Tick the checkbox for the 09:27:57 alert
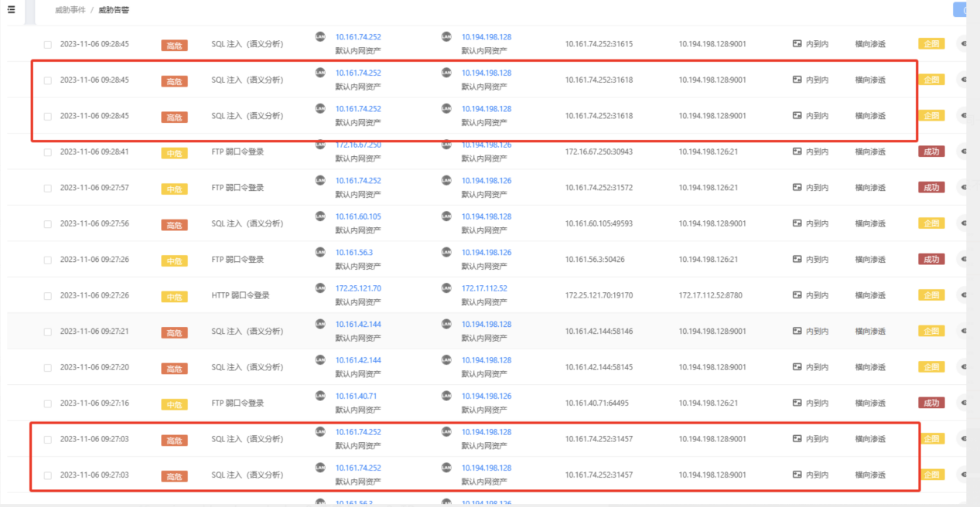 (48, 189)
